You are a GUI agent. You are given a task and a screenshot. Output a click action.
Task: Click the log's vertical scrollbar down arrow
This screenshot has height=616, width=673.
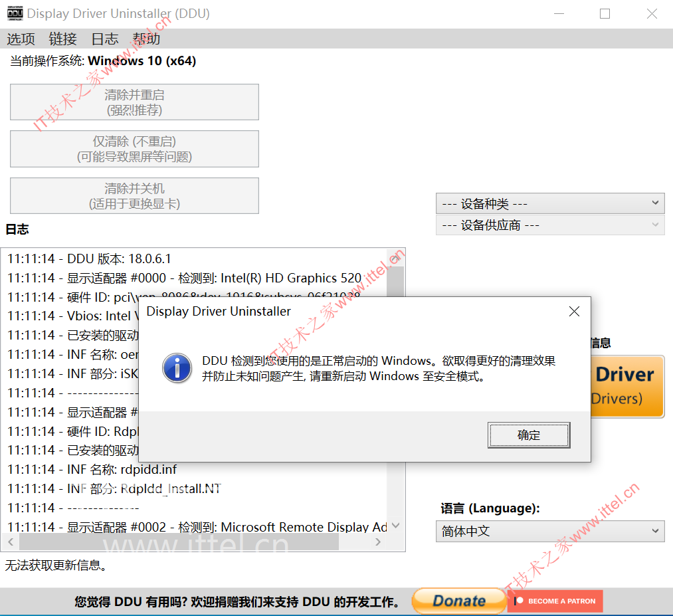tap(396, 526)
